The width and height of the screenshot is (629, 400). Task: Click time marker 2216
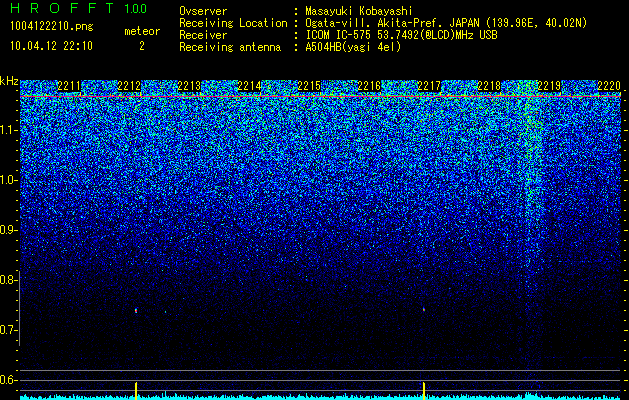[x=369, y=86]
